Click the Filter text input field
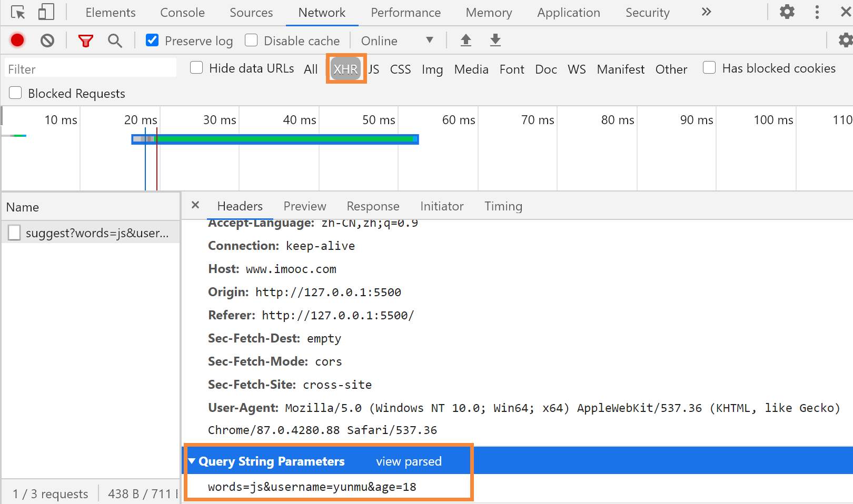 91,69
